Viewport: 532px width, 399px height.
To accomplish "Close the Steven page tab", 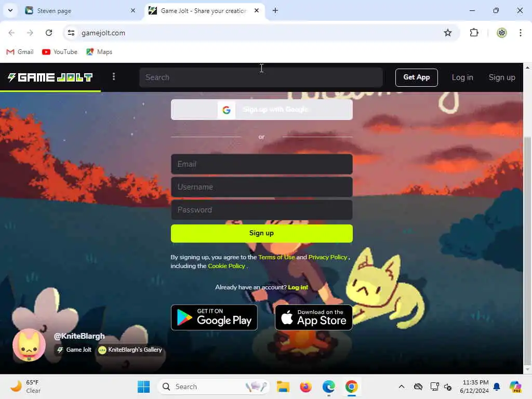I will (133, 10).
